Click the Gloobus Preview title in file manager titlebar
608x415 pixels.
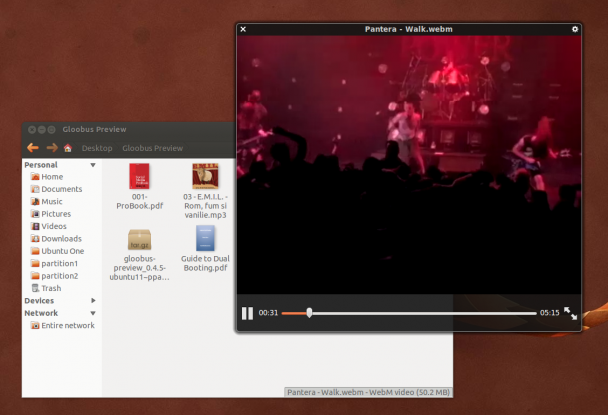[x=94, y=130]
